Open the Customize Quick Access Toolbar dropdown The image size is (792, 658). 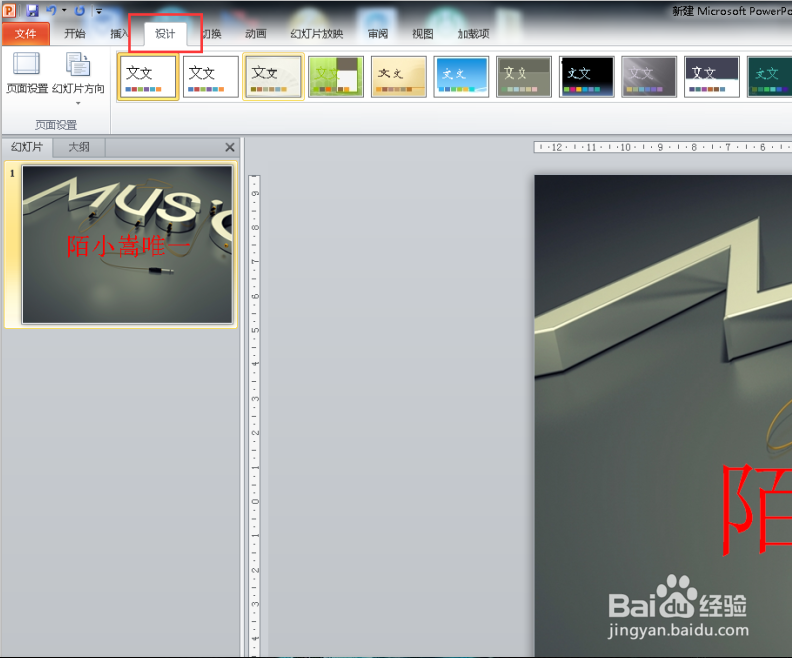[99, 11]
